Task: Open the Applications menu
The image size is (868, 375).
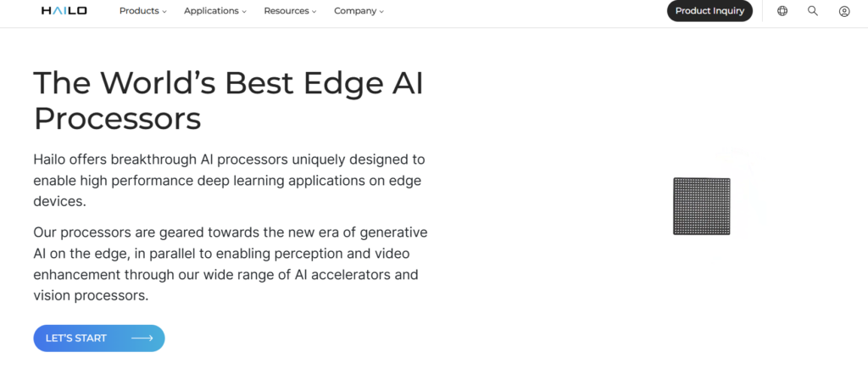Action: coord(211,11)
